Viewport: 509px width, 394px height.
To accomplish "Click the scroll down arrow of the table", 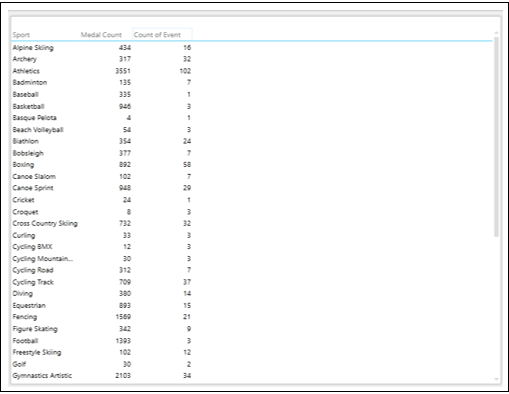I will pyautogui.click(x=496, y=379).
